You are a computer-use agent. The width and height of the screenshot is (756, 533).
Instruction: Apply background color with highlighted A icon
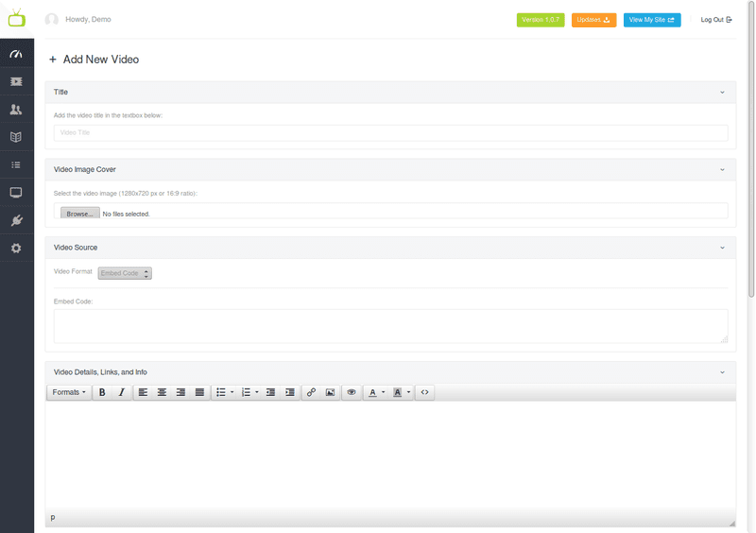tap(397, 392)
